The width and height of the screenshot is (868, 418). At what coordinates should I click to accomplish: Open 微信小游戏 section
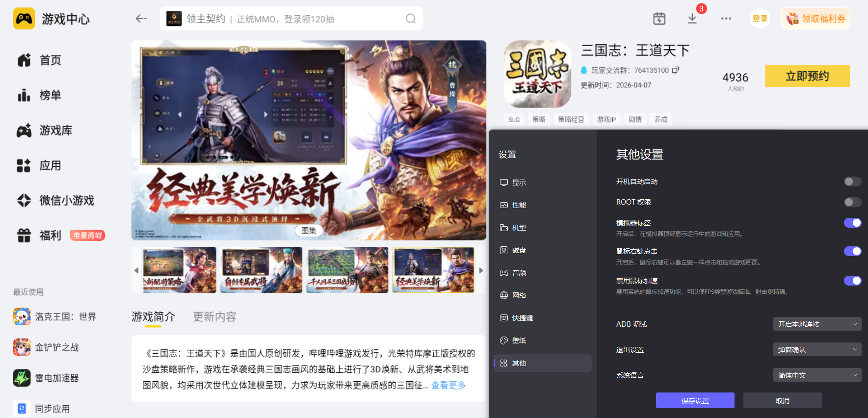pos(55,201)
